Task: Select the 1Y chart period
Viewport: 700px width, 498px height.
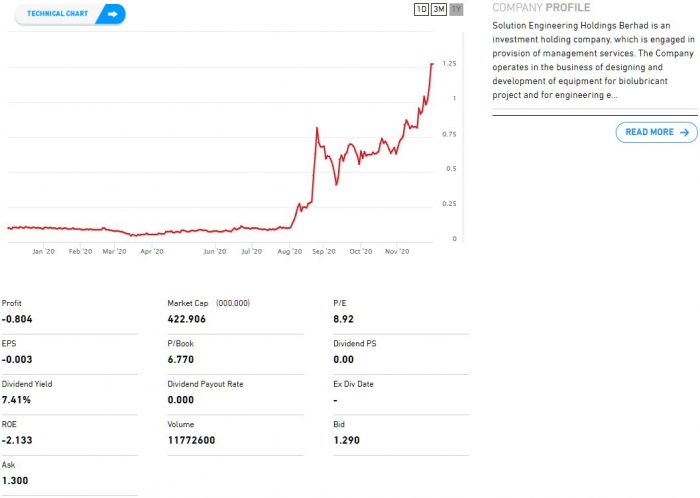Action: 457,9
